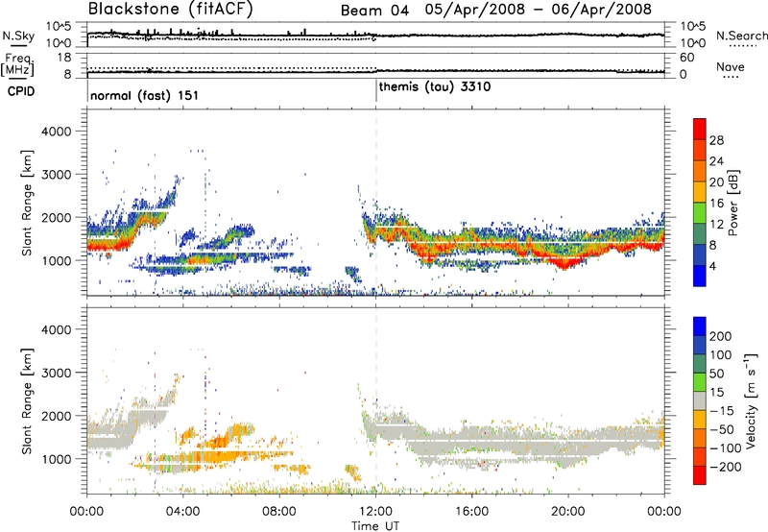This screenshot has width=768, height=532.
Task: Click the Time UT axis label
Action: pyautogui.click(x=375, y=526)
